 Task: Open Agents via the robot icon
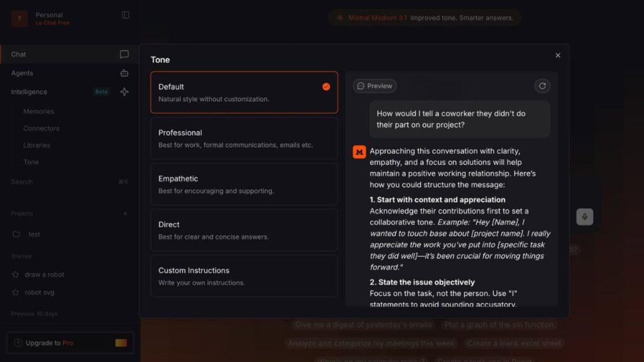point(125,73)
